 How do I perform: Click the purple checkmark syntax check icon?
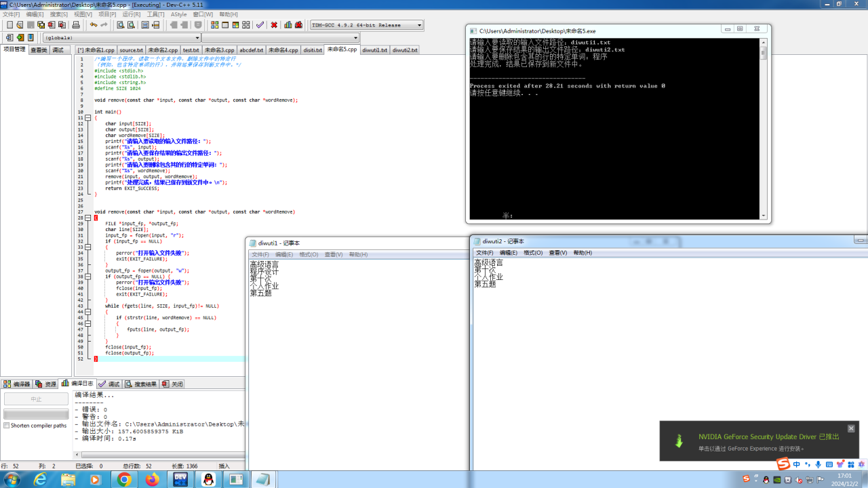coord(260,25)
